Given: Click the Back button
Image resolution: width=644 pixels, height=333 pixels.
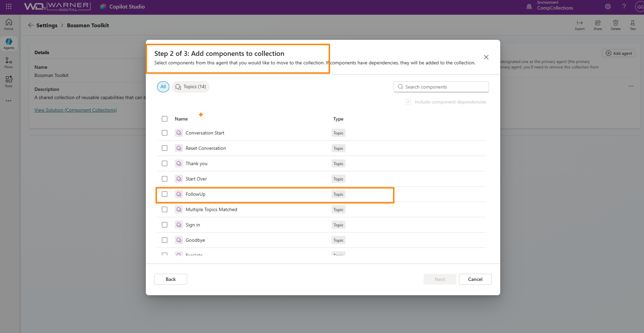Looking at the screenshot, I should (171, 279).
